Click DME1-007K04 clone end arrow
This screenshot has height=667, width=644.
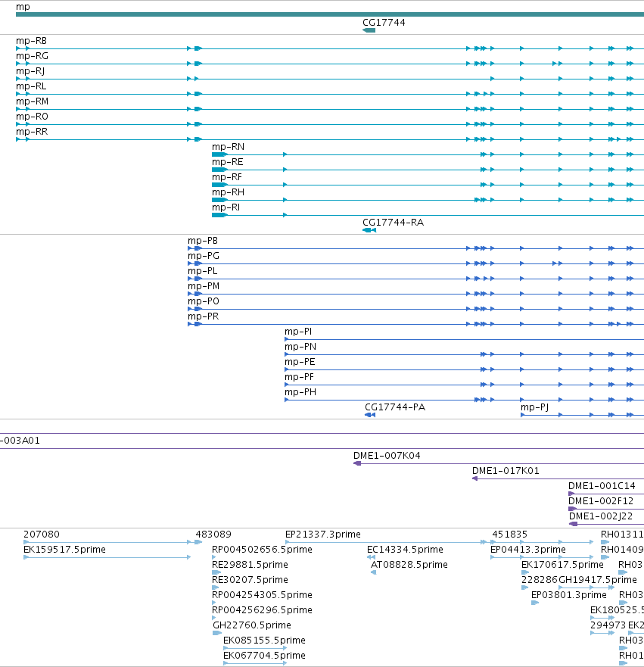pos(357,463)
